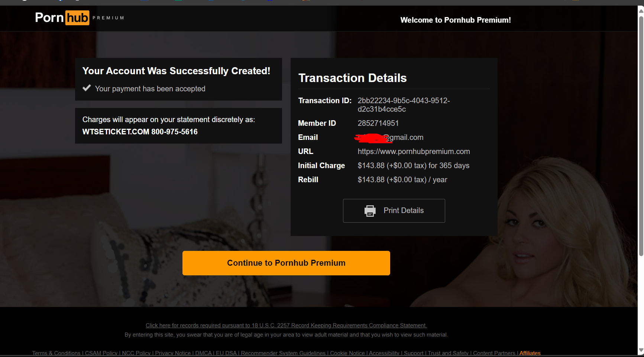This screenshot has width=644, height=357.
Task: Open the 2257 Record Keeping compliance link
Action: [x=286, y=325]
